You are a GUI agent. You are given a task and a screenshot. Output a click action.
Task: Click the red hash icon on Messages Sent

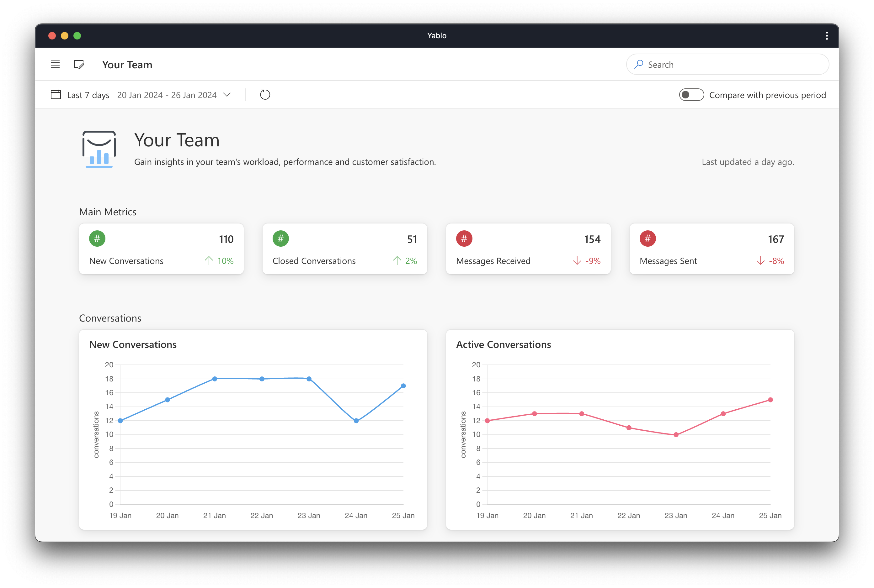(648, 239)
